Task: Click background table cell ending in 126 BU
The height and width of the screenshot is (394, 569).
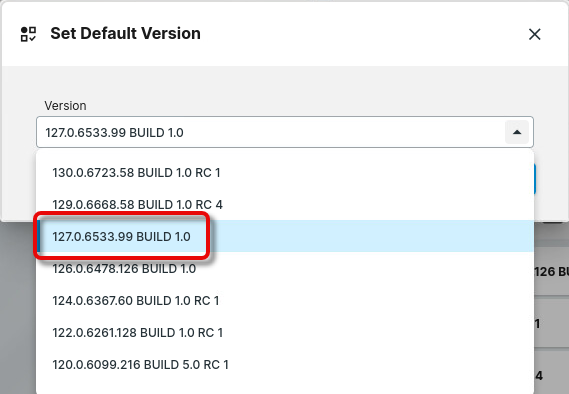Action: [552, 271]
